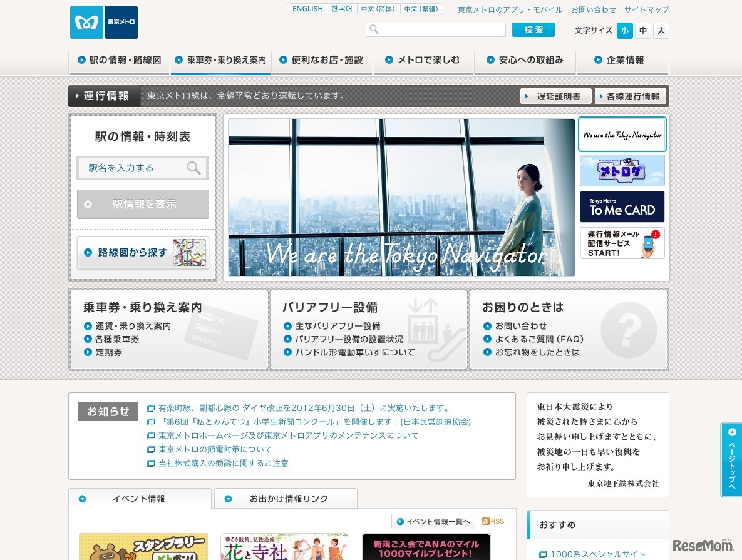Open 各種乗車券 link
This screenshot has width=742, height=560.
[117, 339]
